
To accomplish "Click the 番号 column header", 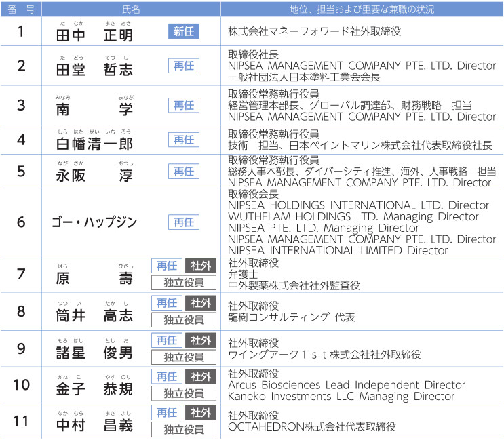I will click(21, 9).
